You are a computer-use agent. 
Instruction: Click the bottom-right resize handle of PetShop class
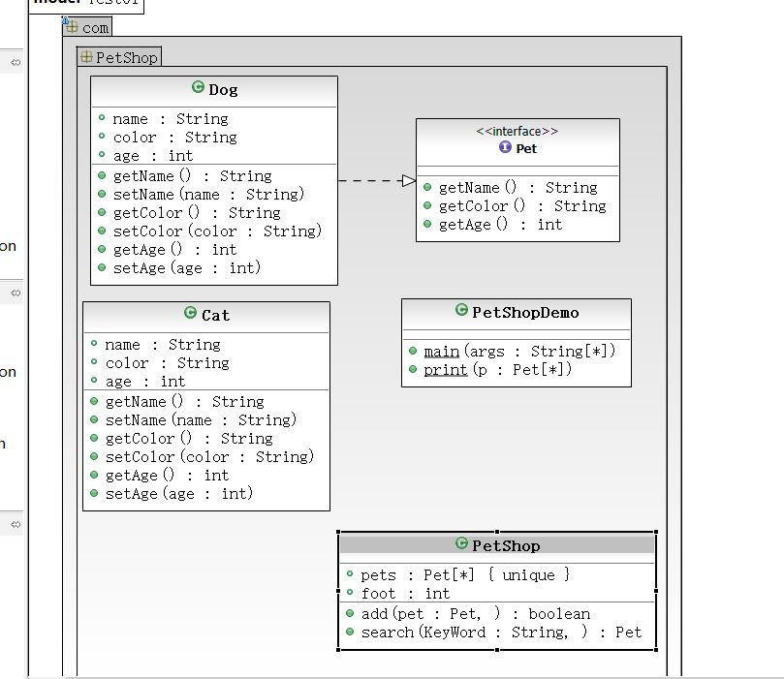click(656, 650)
